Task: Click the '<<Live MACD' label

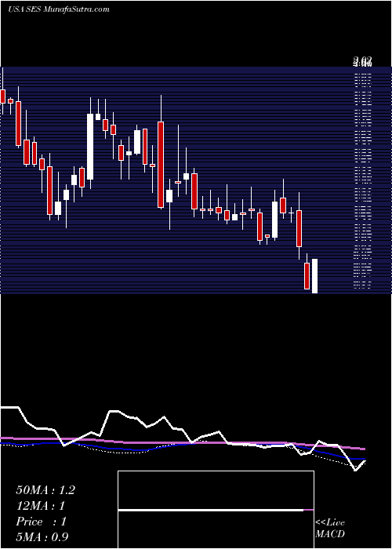Action: [330, 528]
